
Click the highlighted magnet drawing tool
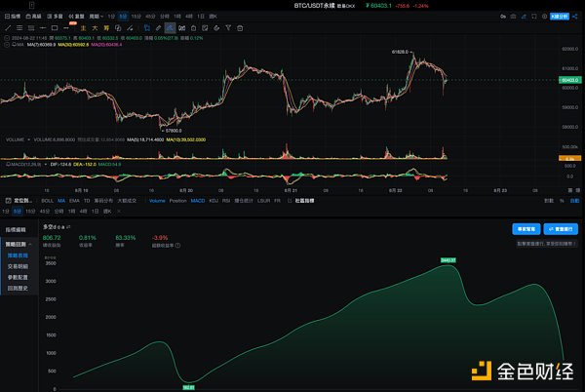point(170,28)
